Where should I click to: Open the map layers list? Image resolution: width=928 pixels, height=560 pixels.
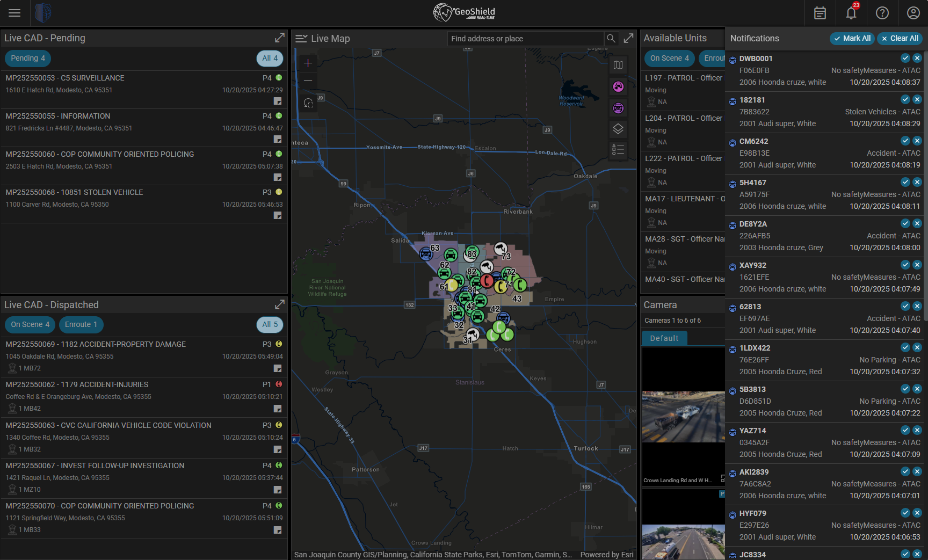point(618,129)
